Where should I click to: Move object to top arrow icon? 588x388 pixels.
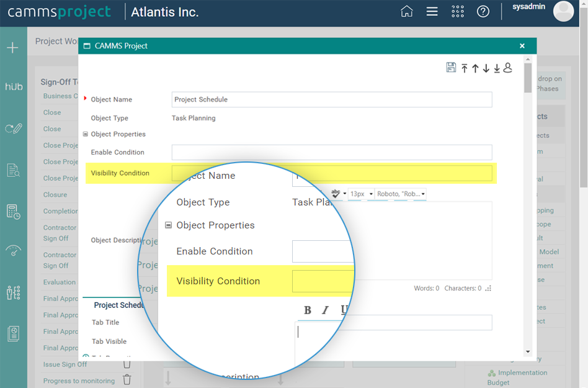[x=465, y=68]
